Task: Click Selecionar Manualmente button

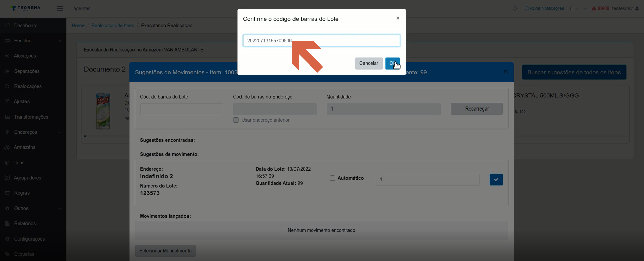Action: pos(165,251)
